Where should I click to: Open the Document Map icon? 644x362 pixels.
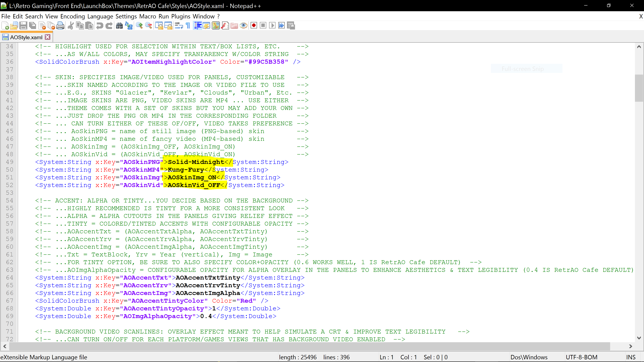[216, 25]
